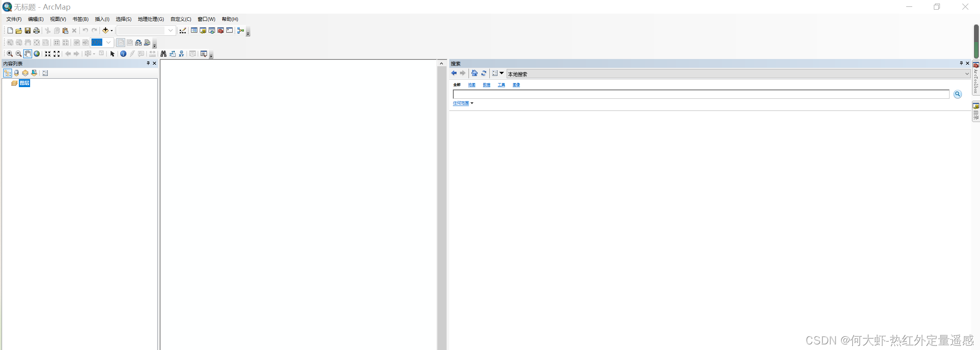The image size is (980, 350).
Task: Activate the Pan hand tool
Action: [x=28, y=54]
